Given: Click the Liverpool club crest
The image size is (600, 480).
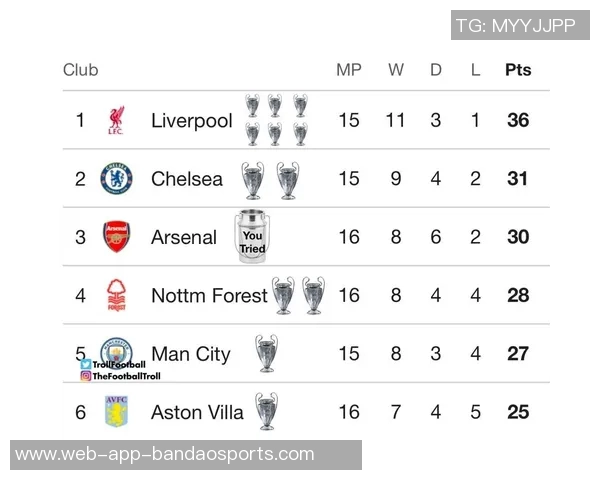Looking at the screenshot, I should pos(116,121).
